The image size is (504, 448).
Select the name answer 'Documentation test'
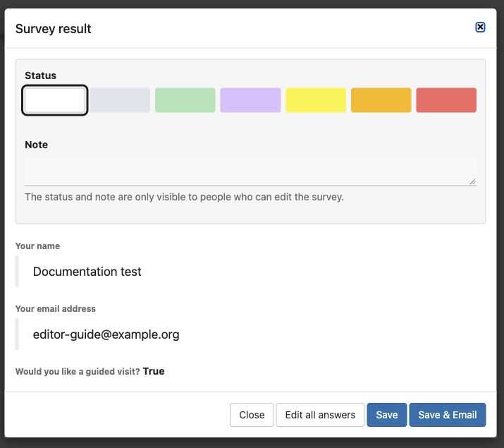point(87,272)
